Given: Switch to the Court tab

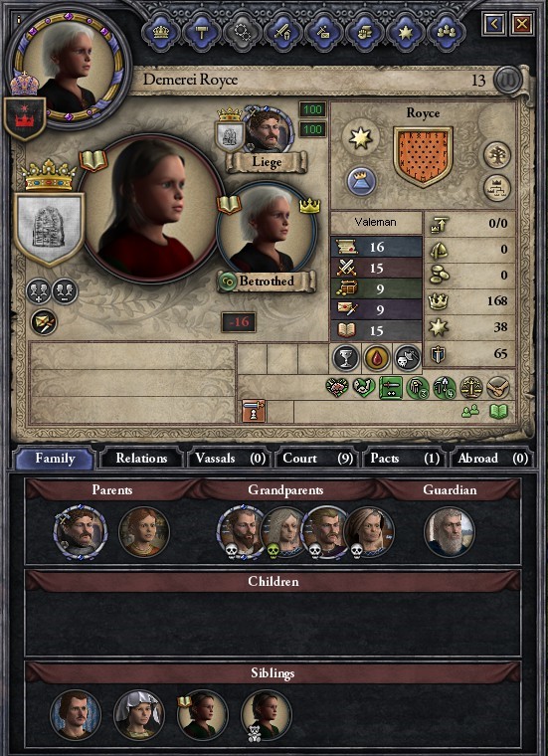Looking at the screenshot, I should click(x=317, y=459).
